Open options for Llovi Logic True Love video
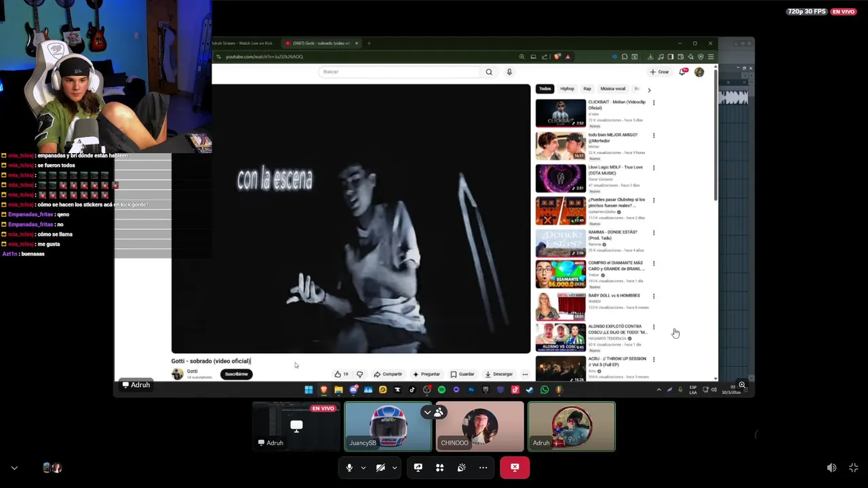This screenshot has height=488, width=868. tap(654, 167)
